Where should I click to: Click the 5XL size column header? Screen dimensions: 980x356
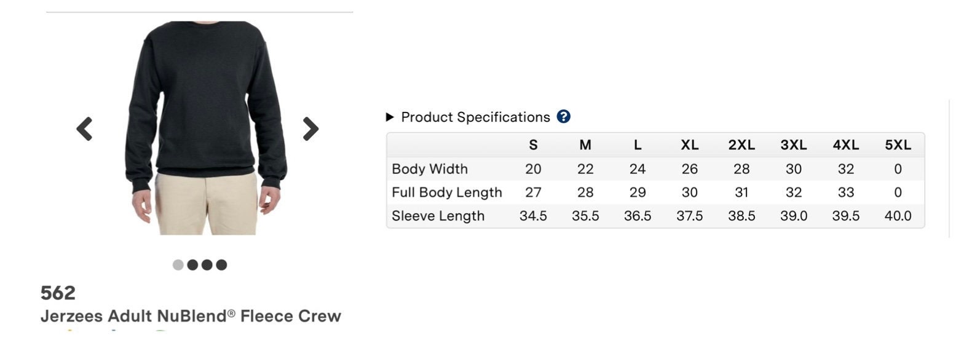point(898,145)
